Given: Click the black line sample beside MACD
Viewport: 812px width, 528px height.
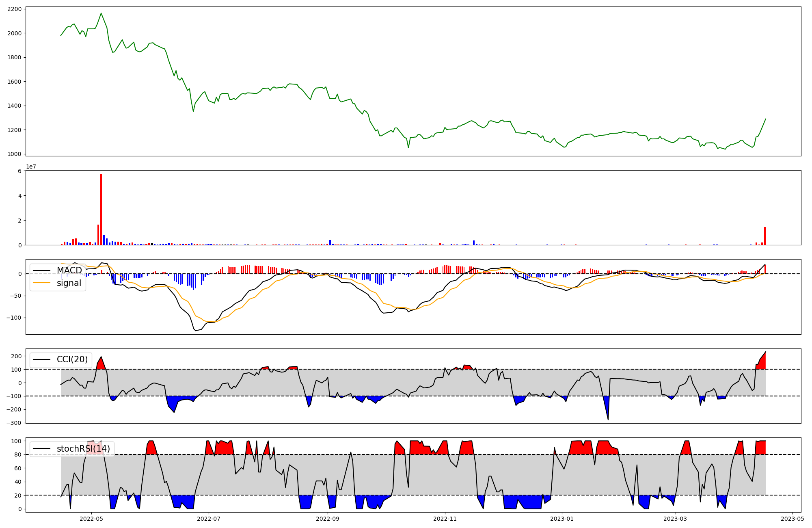Looking at the screenshot, I should point(42,271).
